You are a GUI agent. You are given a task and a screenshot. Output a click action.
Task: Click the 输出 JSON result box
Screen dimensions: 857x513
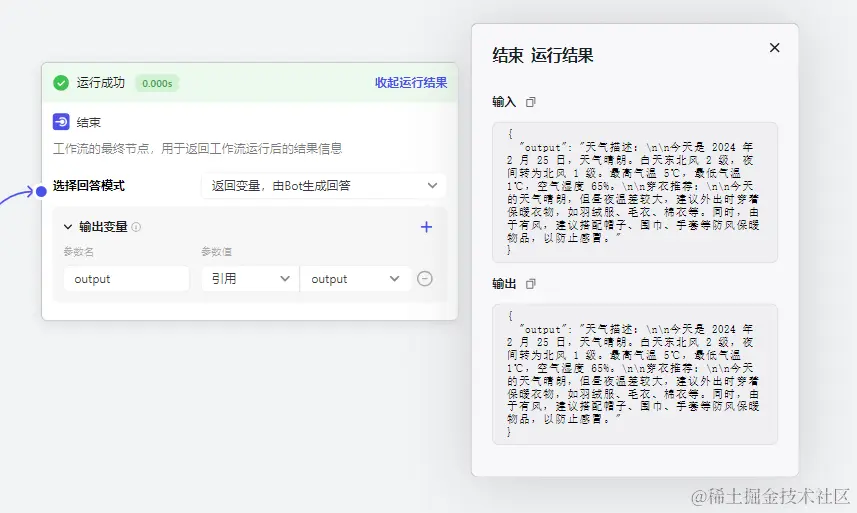click(635, 374)
